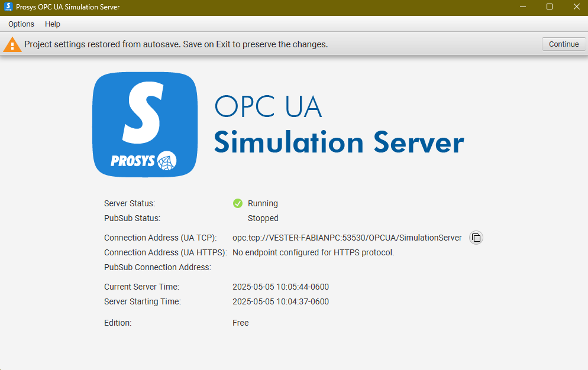Click the current server time 10:05:44 value
Image resolution: width=588 pixels, height=370 pixels.
point(280,287)
